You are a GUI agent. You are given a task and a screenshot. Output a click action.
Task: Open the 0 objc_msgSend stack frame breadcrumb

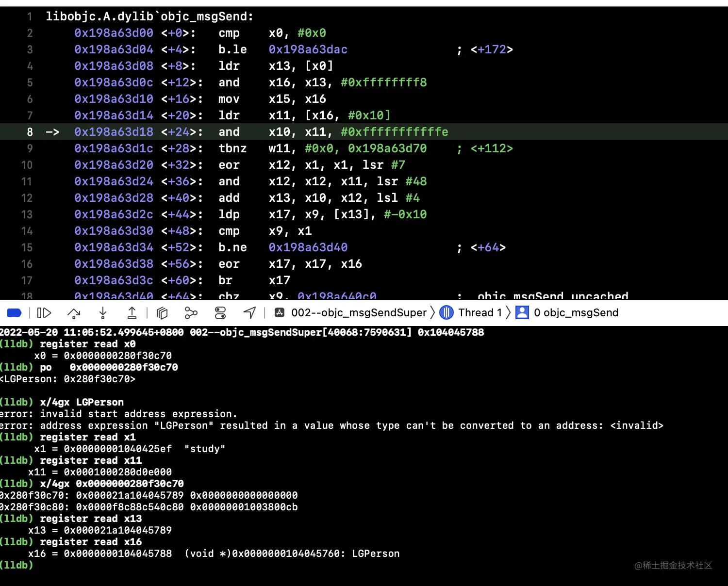coord(576,313)
